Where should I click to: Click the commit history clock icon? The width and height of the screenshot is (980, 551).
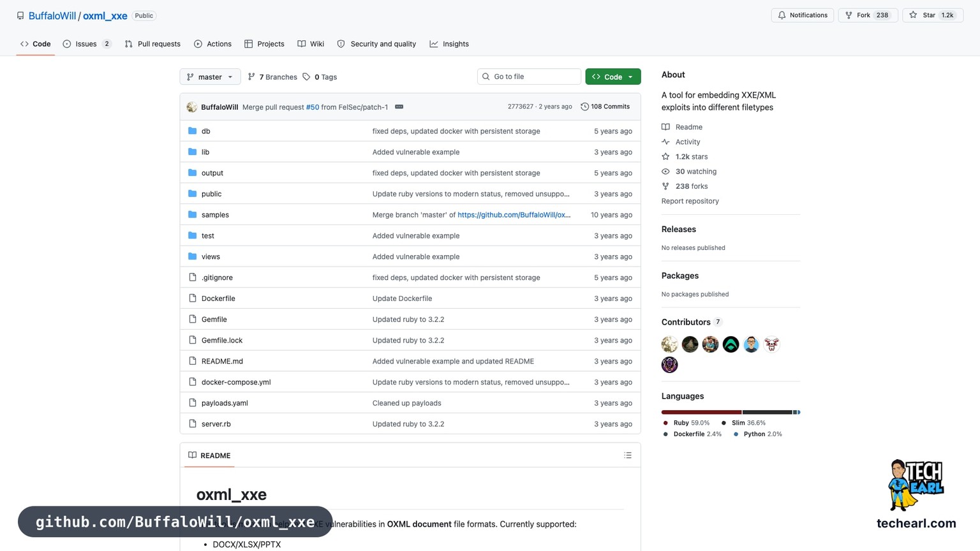point(584,107)
